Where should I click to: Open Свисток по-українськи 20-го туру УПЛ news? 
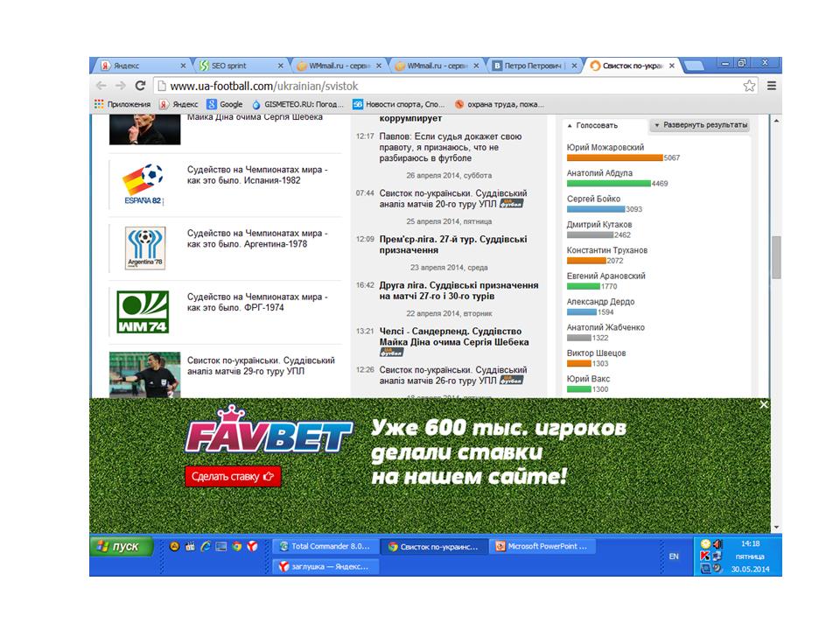tap(453, 199)
